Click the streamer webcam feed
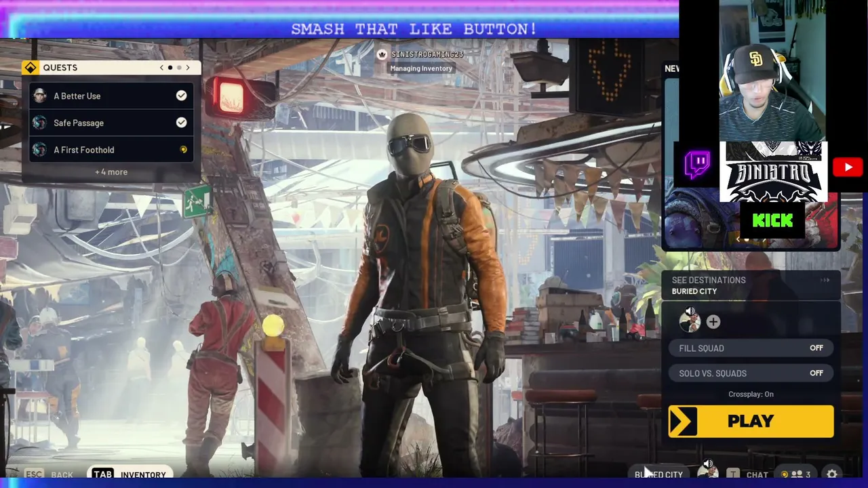The width and height of the screenshot is (868, 488). coord(772,70)
